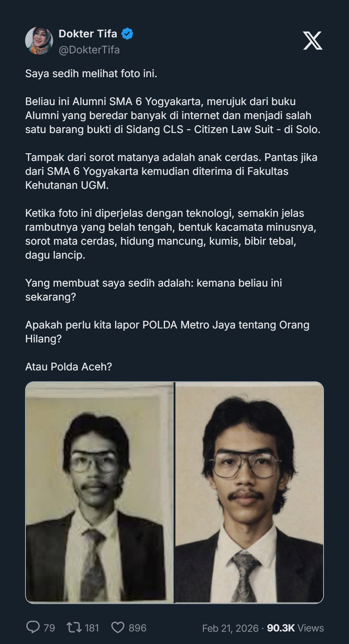Open the X logo icon

coord(313,40)
